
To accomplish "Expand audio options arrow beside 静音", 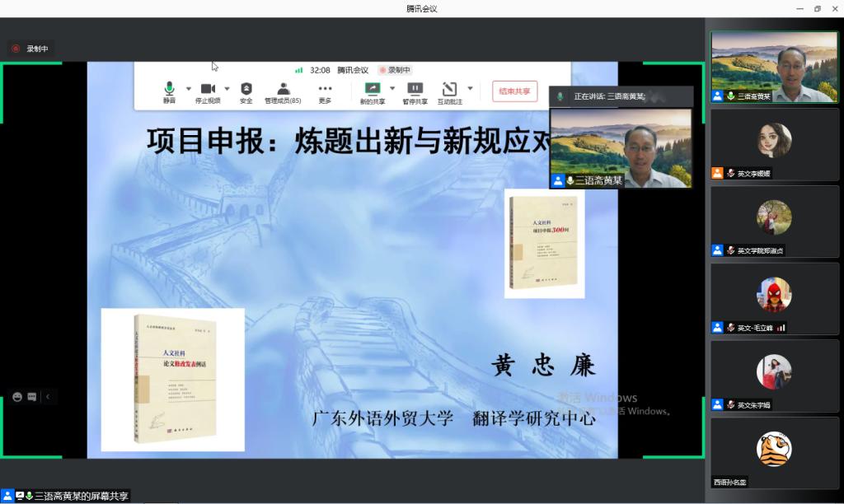I will [189, 88].
